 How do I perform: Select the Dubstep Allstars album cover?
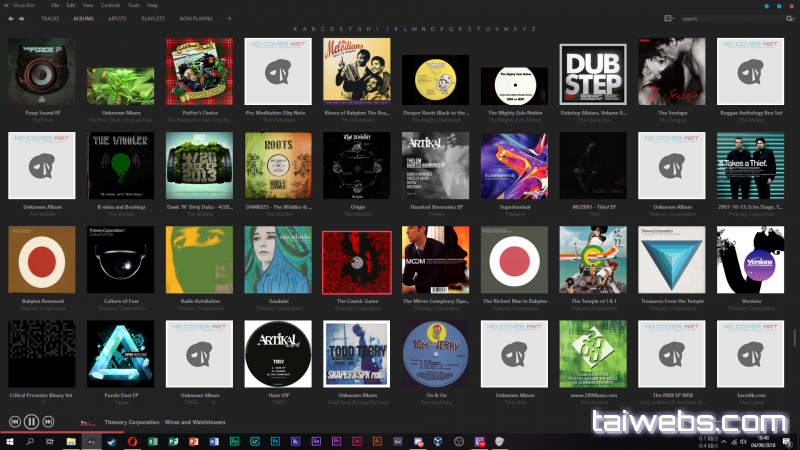tap(593, 74)
